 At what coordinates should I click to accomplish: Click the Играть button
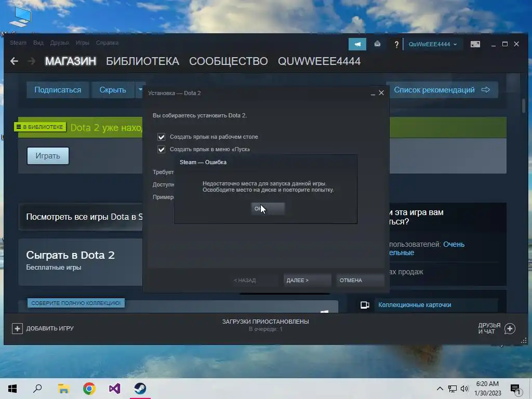coord(48,156)
